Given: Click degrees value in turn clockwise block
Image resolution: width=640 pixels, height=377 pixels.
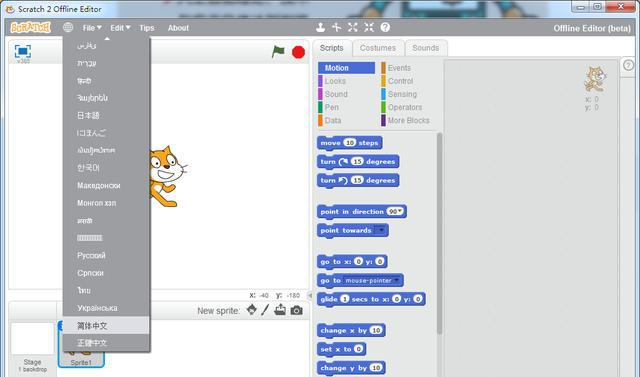Looking at the screenshot, I should pyautogui.click(x=357, y=161).
